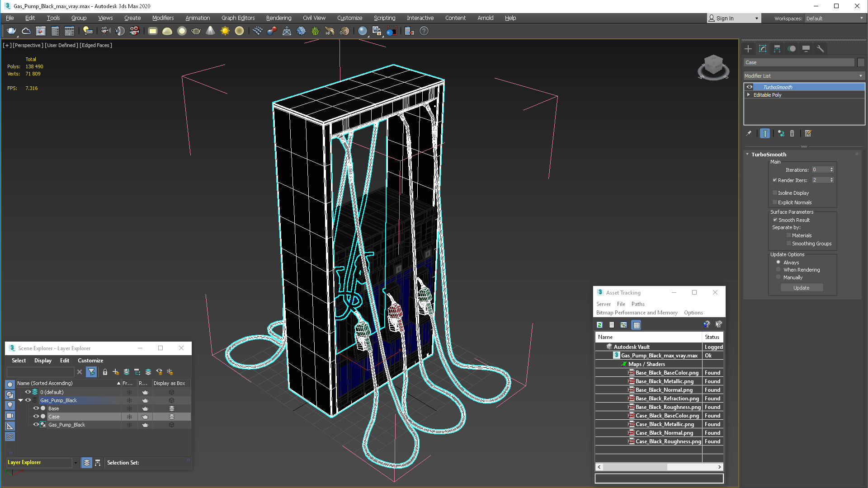
Task: Click the yellow dome light icon
Action: click(167, 31)
